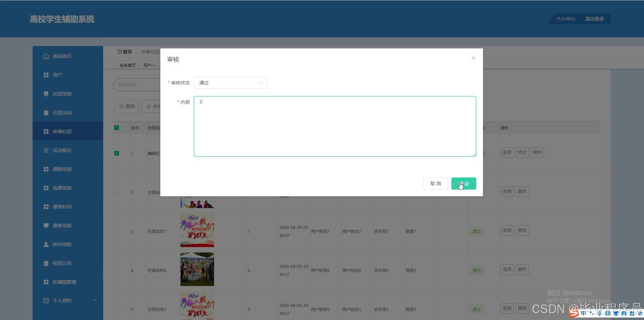Click 查看 in row 1
The height and width of the screenshot is (320, 644).
coord(507,153)
